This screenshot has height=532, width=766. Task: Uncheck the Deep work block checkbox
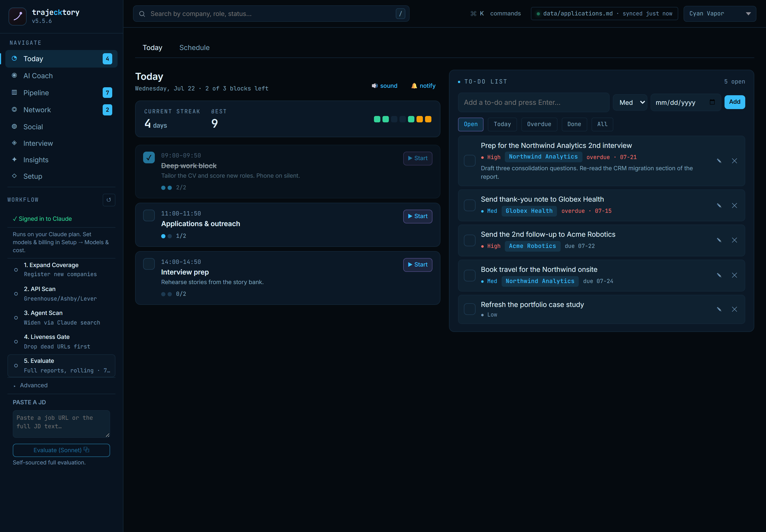[149, 157]
